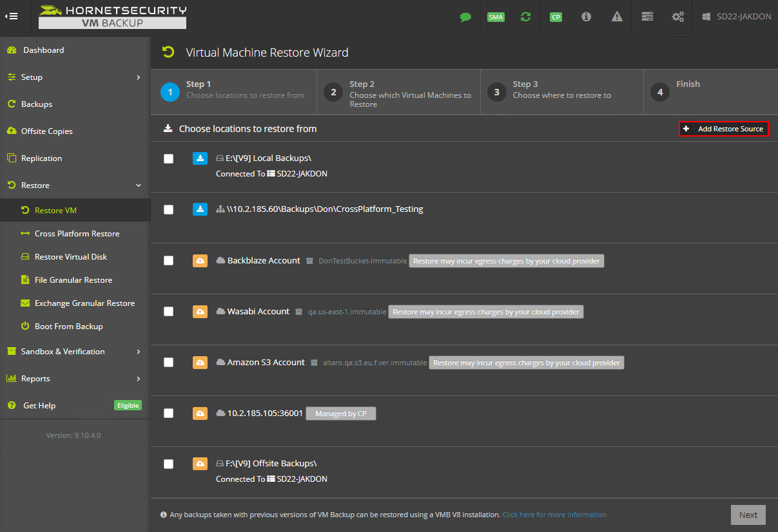Click qa.us-east-1.immutable bucket name
The height and width of the screenshot is (532, 778).
[x=347, y=312]
